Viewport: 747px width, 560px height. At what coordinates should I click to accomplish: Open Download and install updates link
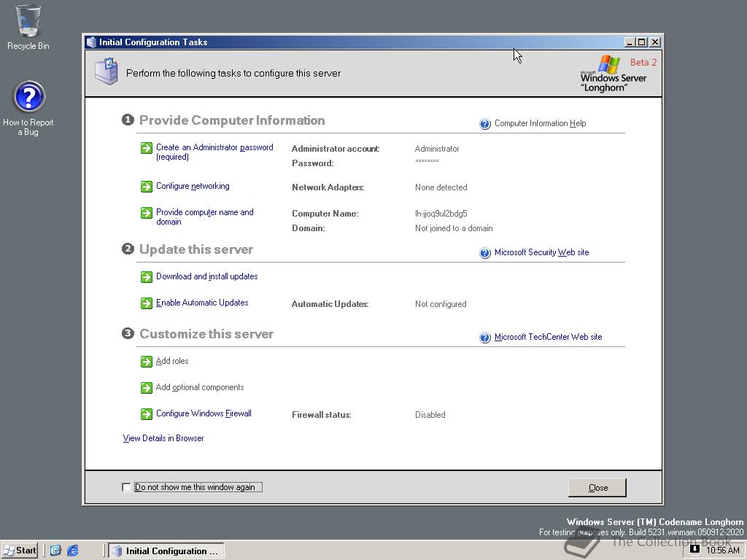(206, 276)
